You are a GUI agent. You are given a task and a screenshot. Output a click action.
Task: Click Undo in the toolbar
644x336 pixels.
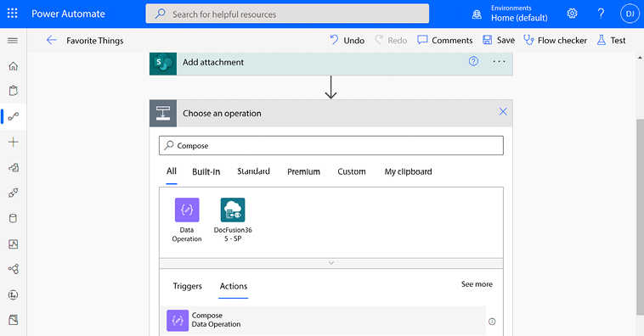pos(347,40)
